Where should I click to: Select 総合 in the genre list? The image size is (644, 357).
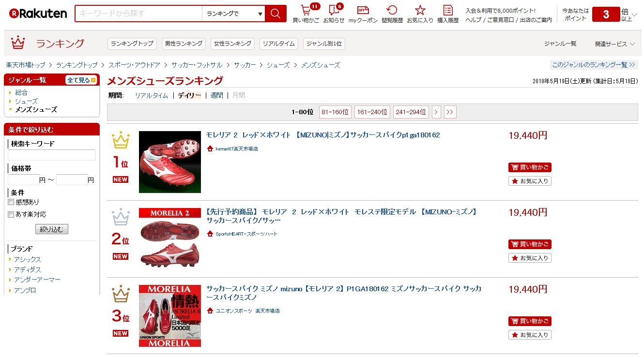coord(21,92)
